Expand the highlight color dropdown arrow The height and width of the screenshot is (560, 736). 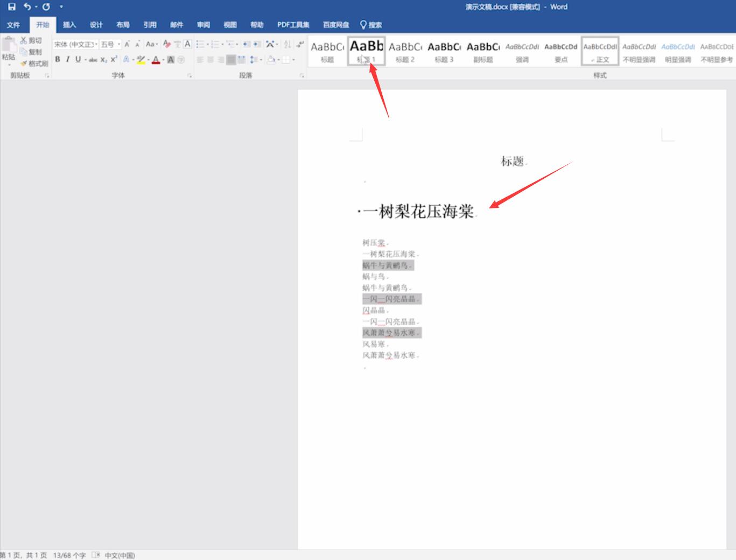[149, 60]
